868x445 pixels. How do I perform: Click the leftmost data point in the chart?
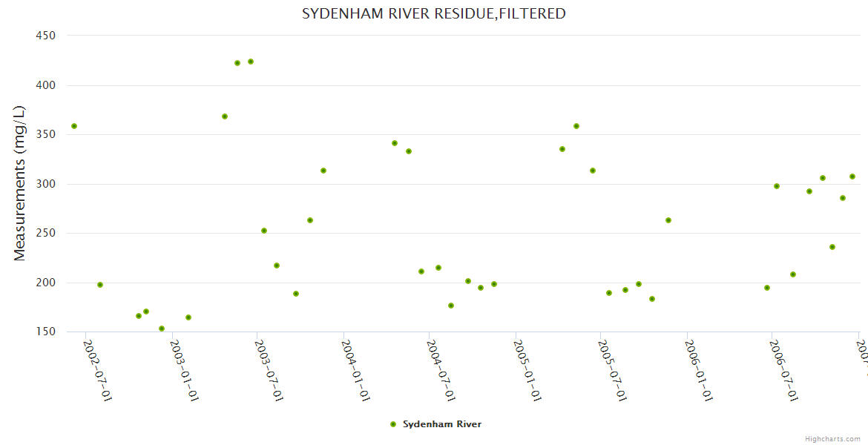point(74,126)
